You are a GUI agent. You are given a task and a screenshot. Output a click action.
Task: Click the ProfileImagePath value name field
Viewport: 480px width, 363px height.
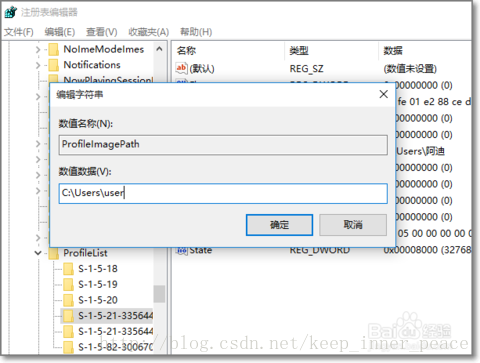tap(223, 145)
